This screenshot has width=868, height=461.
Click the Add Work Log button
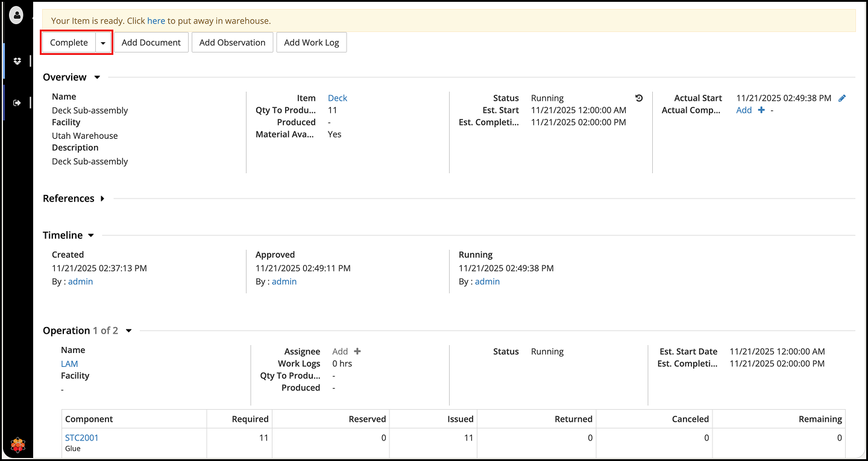coord(311,43)
